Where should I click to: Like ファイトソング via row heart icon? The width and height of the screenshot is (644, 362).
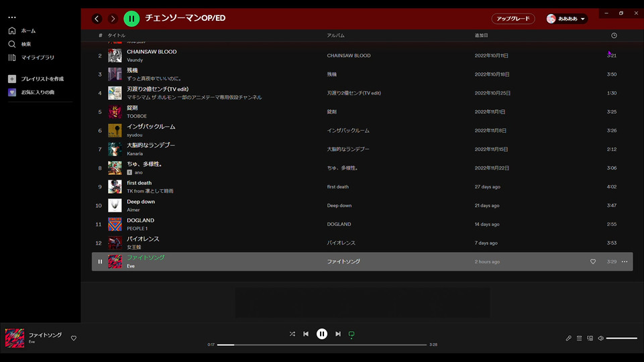[x=592, y=261]
